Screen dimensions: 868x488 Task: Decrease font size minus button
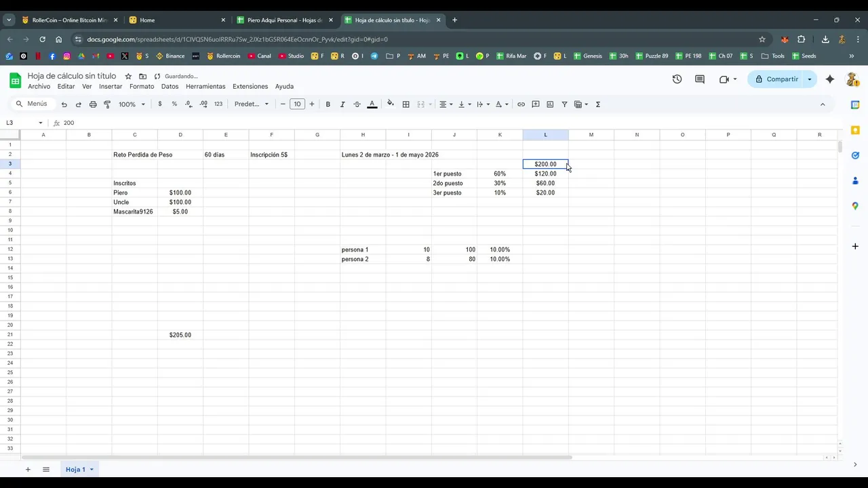283,104
